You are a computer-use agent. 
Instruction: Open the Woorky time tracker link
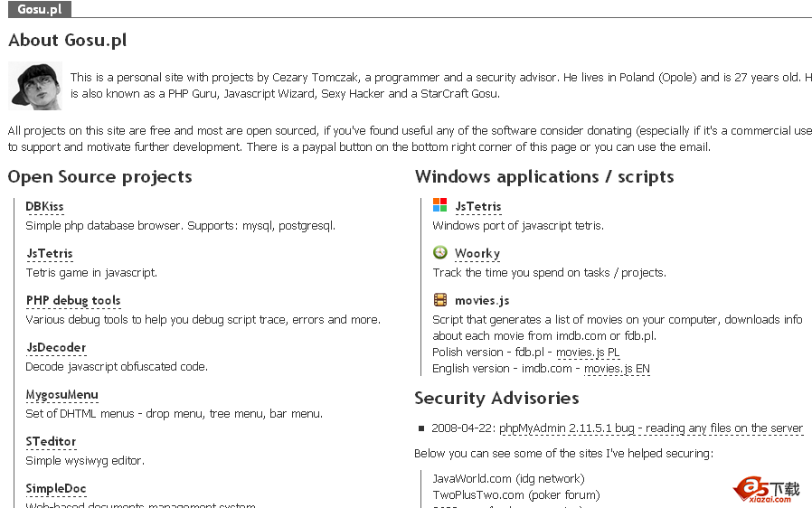click(477, 254)
